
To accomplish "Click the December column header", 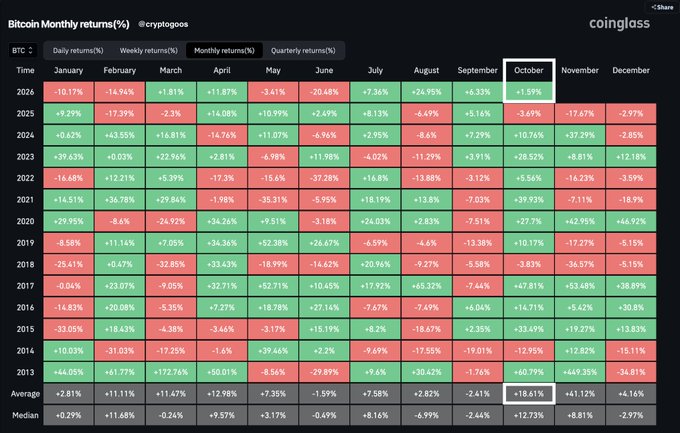I will point(631,70).
